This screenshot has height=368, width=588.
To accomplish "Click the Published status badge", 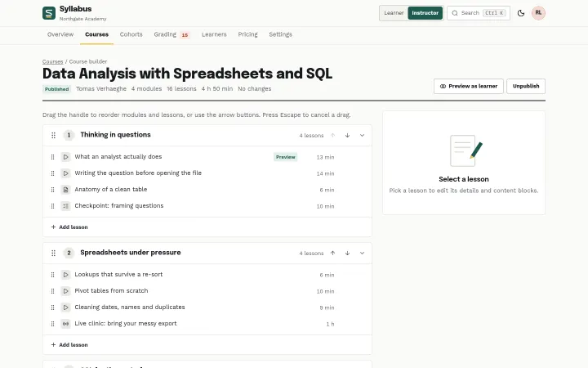I will click(56, 89).
